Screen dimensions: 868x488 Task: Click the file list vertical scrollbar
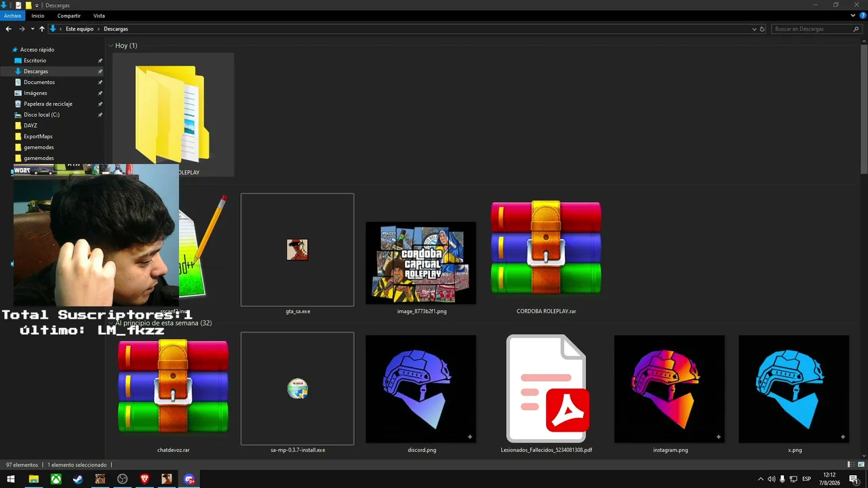tap(864, 108)
